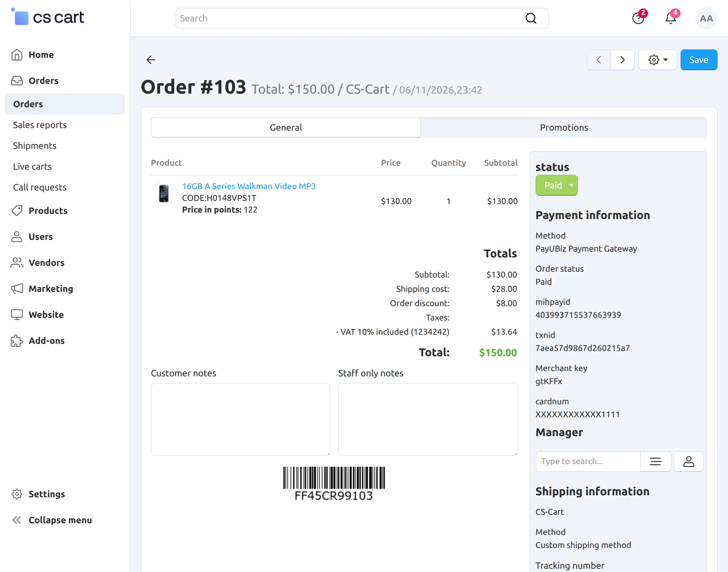Select the Shipping cost $28.00 value
This screenshot has width=728, height=572.
[504, 289]
